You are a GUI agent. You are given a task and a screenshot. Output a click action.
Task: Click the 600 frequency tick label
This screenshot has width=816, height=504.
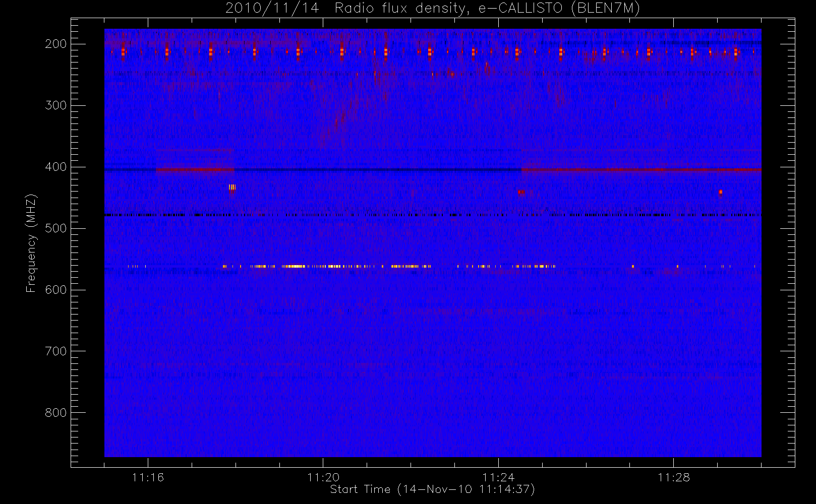56,290
